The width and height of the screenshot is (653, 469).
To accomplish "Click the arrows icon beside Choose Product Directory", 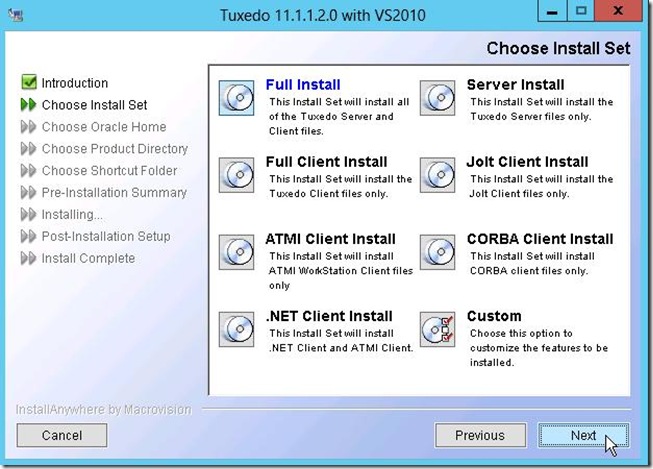I will [28, 148].
